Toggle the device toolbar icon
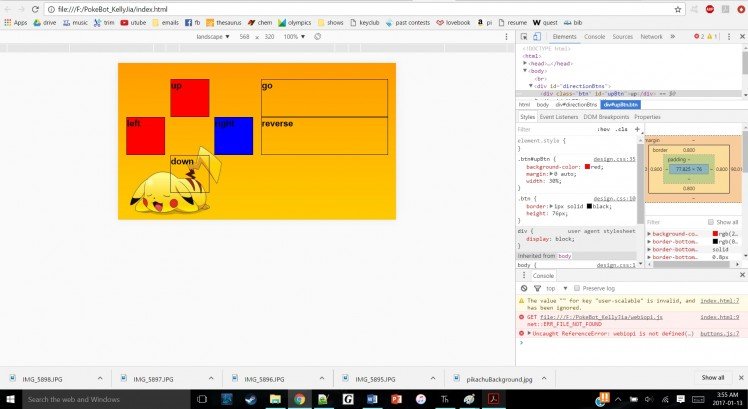This screenshot has height=409, width=748. (537, 37)
